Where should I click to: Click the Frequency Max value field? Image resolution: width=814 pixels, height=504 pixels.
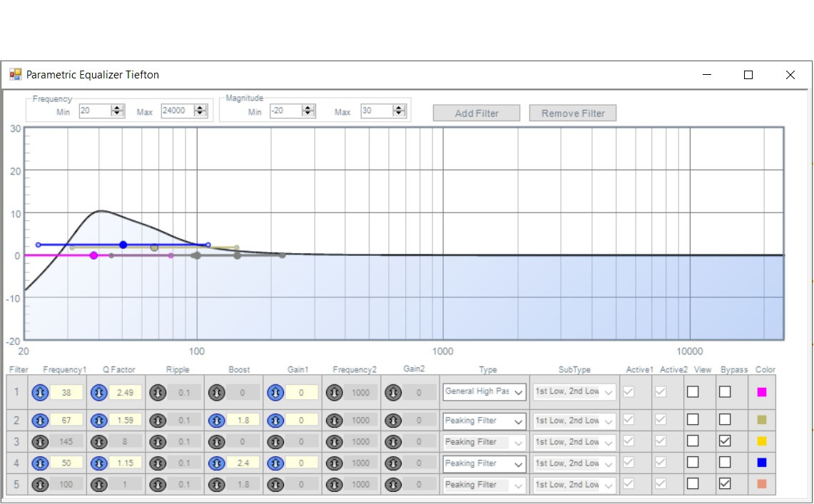click(177, 111)
